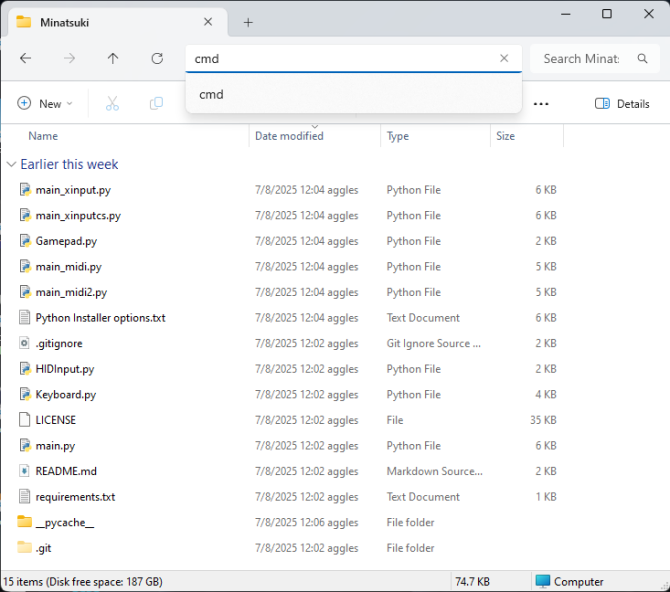Click Python Installer options.txt name
The height and width of the screenshot is (592, 670).
[x=100, y=318]
